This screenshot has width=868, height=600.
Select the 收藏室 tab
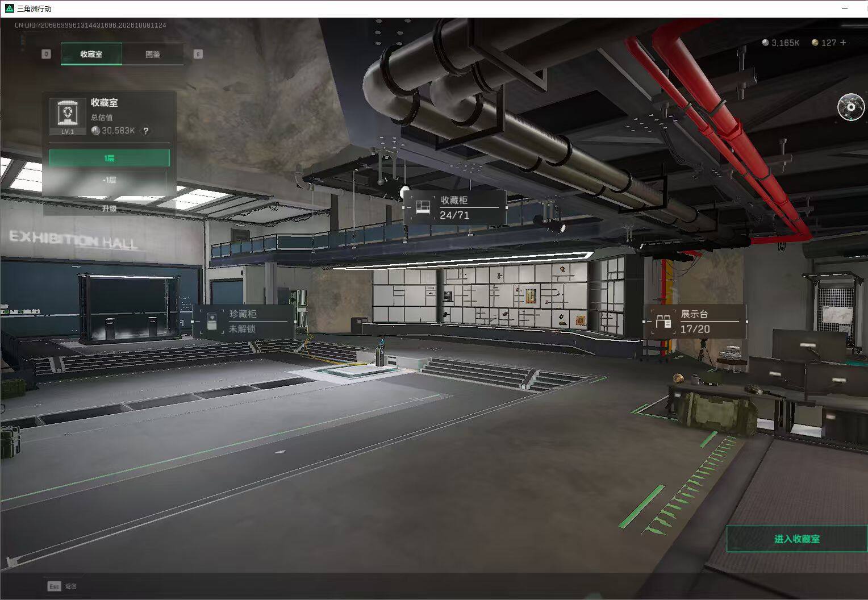91,54
